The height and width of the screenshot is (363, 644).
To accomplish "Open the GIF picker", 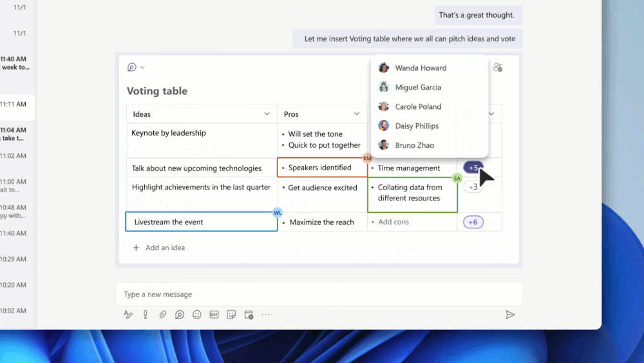I will coord(214,315).
